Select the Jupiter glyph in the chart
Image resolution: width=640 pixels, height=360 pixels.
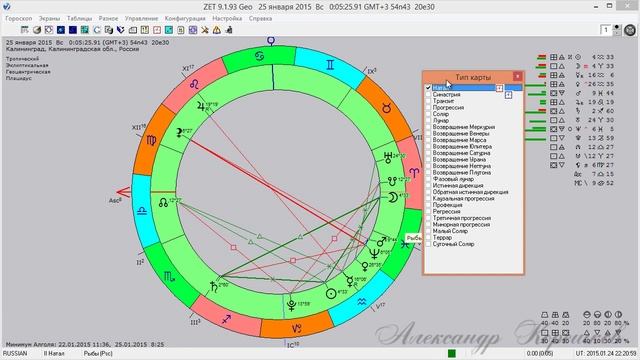(201, 107)
